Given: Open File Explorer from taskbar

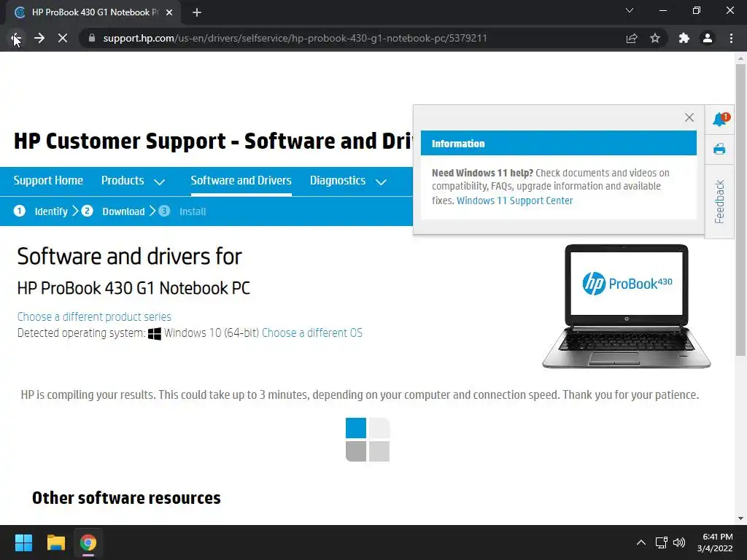Looking at the screenshot, I should (55, 542).
